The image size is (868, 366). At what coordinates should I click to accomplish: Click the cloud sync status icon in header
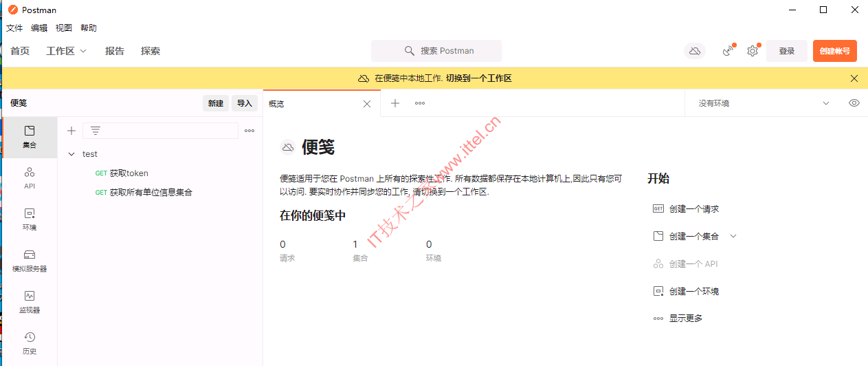(695, 51)
